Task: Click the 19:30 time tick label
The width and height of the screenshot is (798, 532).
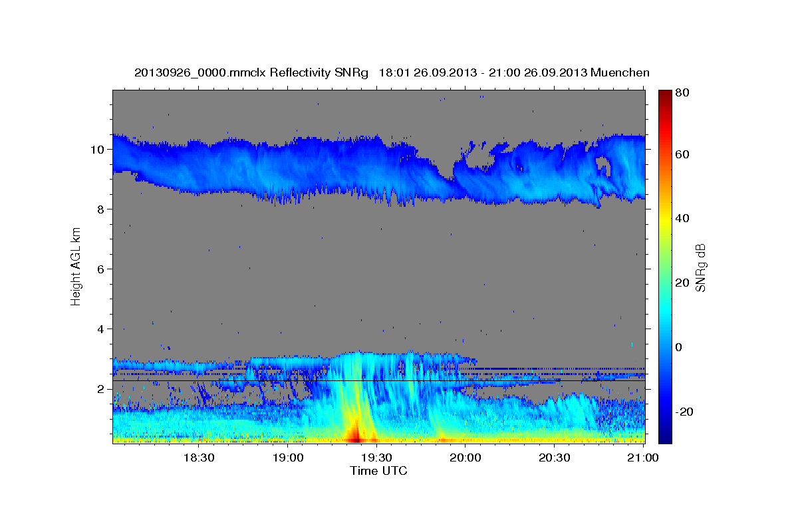Action: [x=377, y=458]
